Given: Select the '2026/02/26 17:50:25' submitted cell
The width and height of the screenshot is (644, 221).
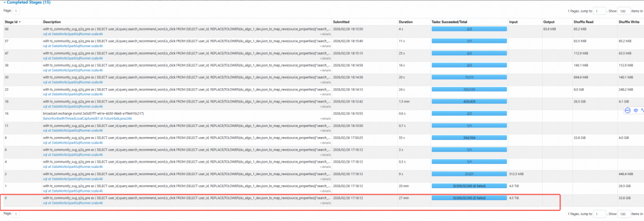Looking at the screenshot, I should 348,138.
